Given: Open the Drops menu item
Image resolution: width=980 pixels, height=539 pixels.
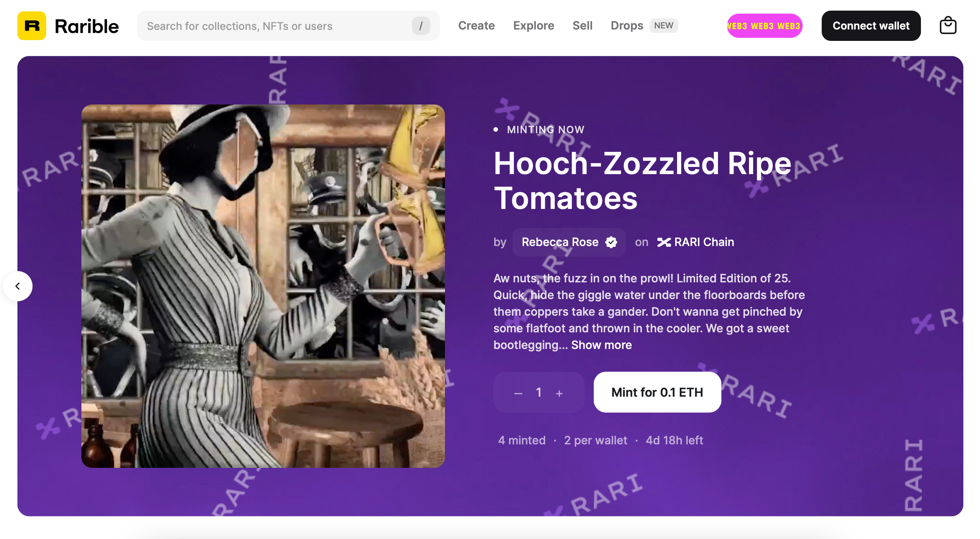Looking at the screenshot, I should click(x=627, y=26).
